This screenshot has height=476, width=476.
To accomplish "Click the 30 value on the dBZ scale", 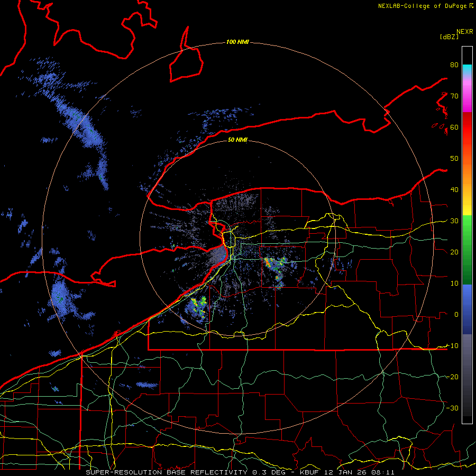I will [454, 221].
